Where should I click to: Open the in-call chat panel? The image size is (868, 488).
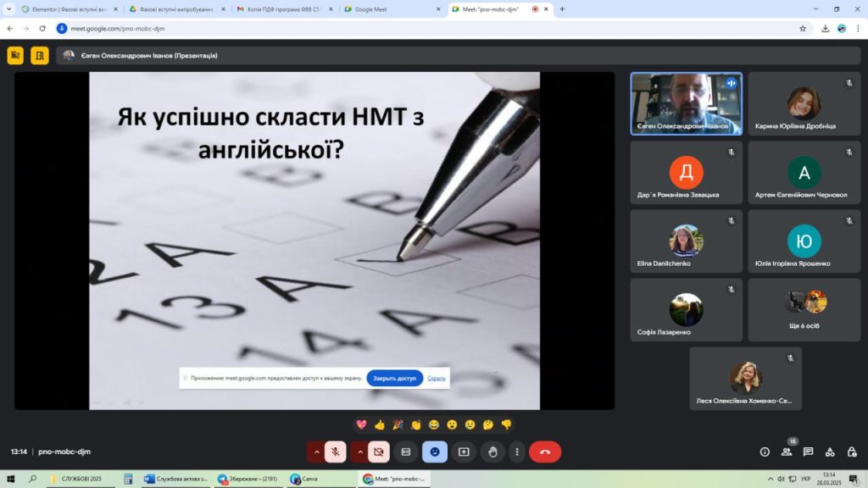808,452
